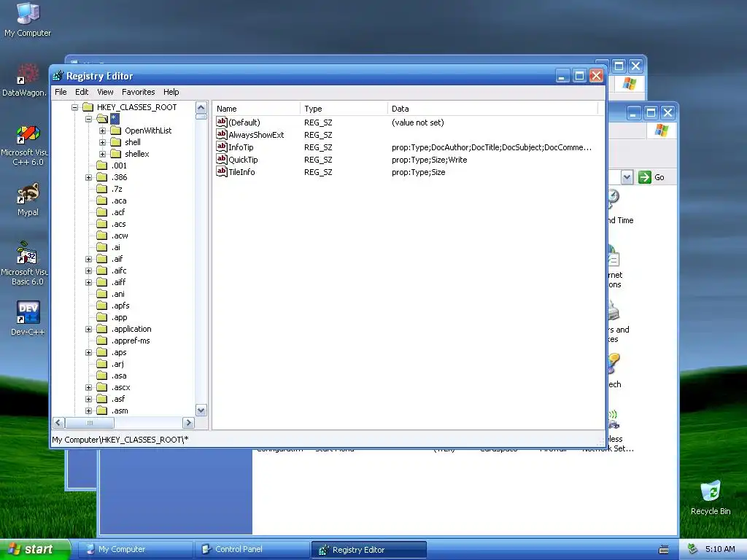The width and height of the screenshot is (747, 560).
Task: Open Microsoft Visual Basic 6.0 shortcut
Action: [27, 264]
